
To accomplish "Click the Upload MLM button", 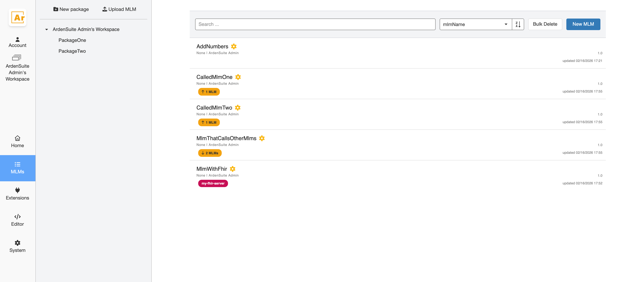I will coord(119,9).
